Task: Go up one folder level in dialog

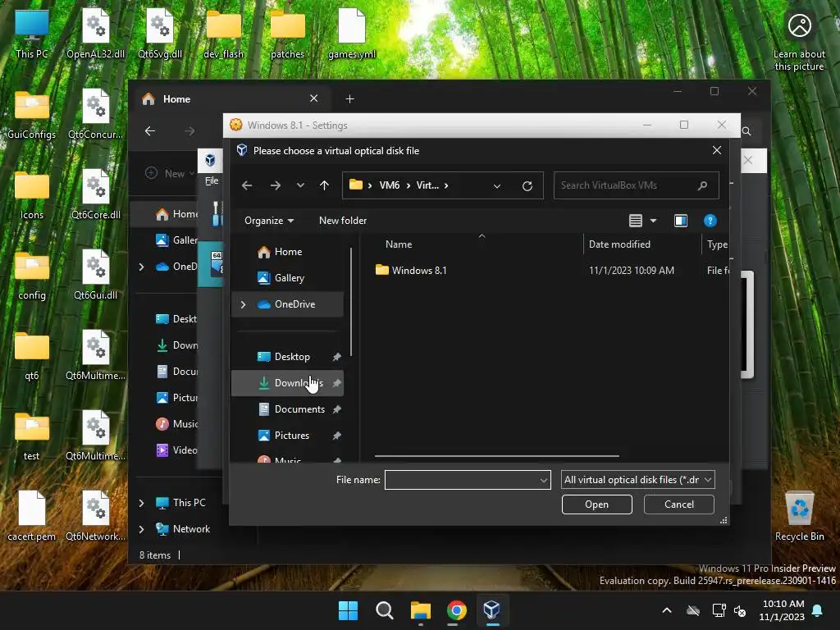Action: click(324, 185)
